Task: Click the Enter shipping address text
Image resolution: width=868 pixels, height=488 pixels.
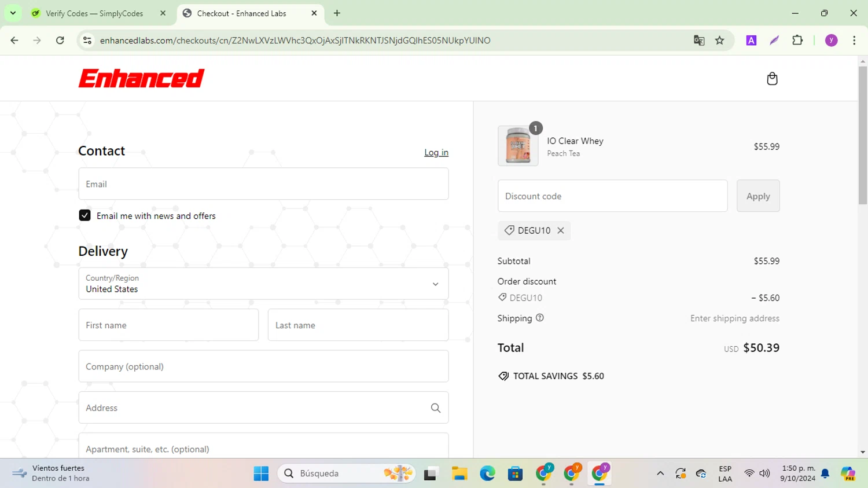Action: [x=735, y=318]
